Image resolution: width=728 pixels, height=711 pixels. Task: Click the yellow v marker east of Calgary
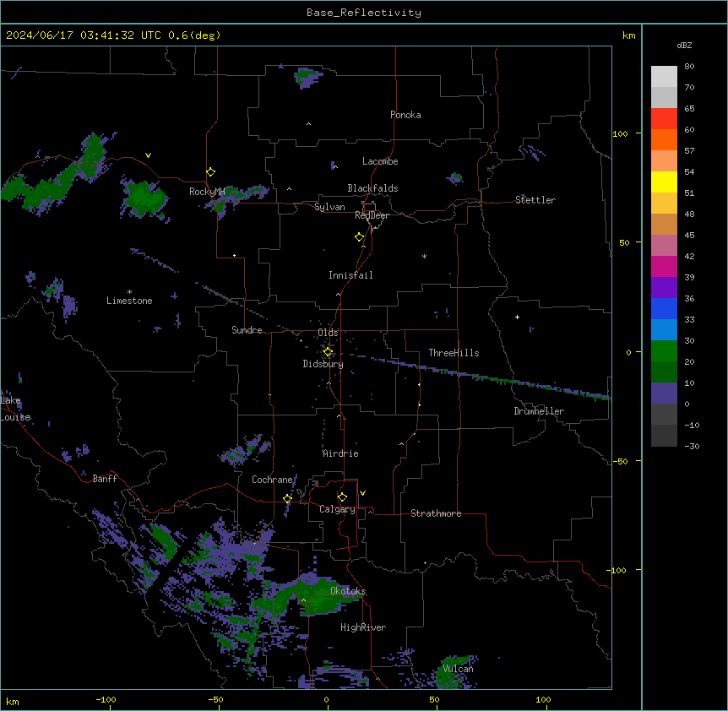(x=362, y=493)
